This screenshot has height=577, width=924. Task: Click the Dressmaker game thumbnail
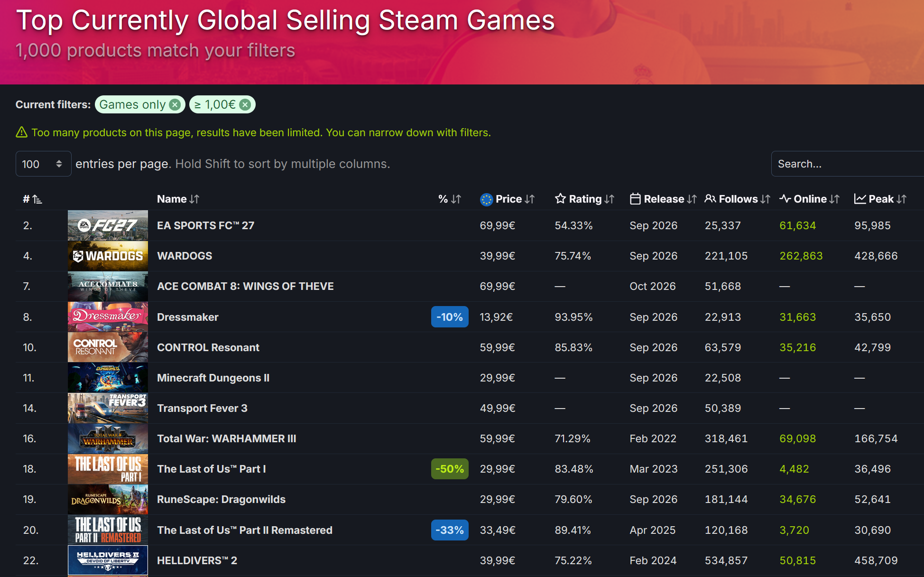(x=108, y=317)
